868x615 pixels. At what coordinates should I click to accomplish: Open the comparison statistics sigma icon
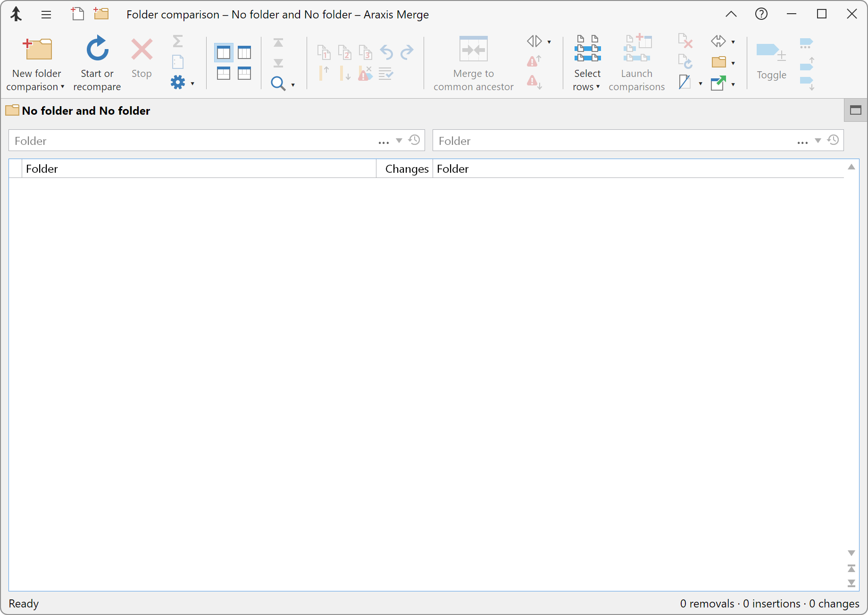(x=178, y=42)
